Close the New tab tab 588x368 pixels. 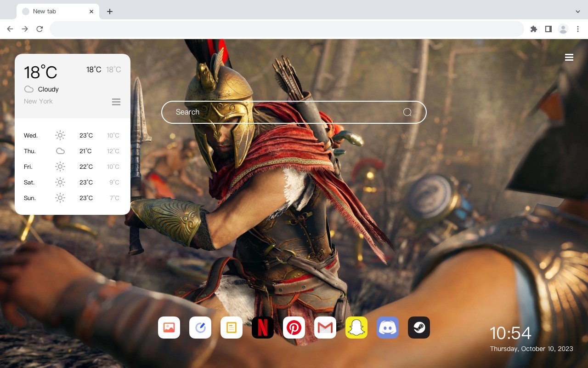(91, 11)
